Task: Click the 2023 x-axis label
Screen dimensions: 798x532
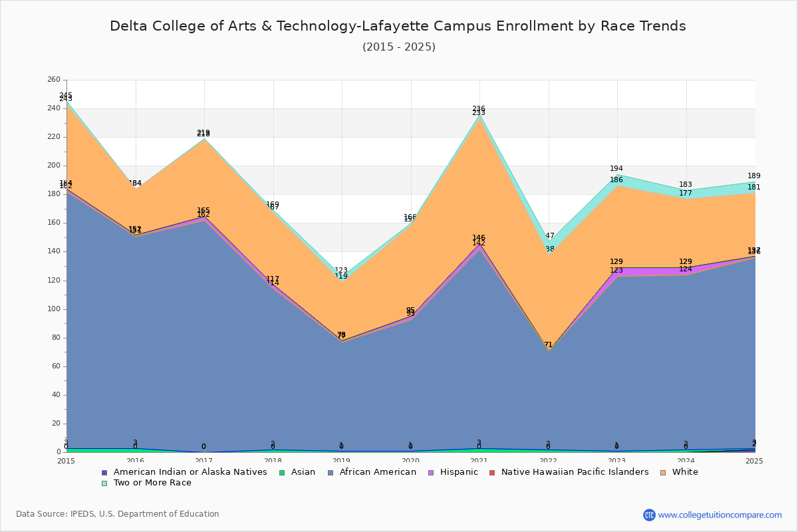Action: (x=617, y=461)
